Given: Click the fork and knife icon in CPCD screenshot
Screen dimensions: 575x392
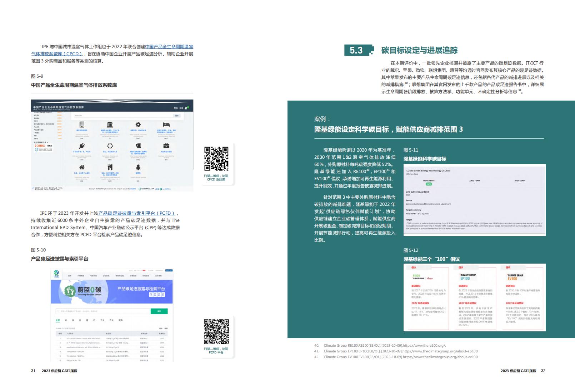Looking at the screenshot, I should click(x=110, y=167).
